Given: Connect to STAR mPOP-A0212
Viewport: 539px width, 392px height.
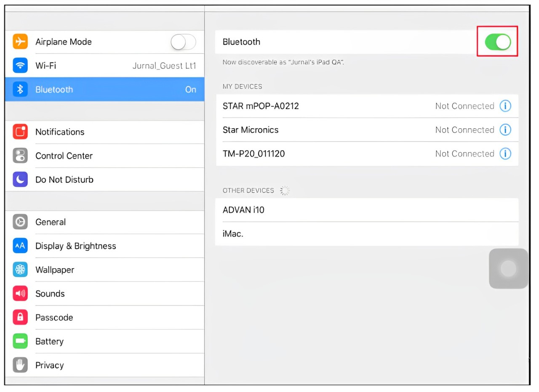Looking at the screenshot, I should 367,106.
